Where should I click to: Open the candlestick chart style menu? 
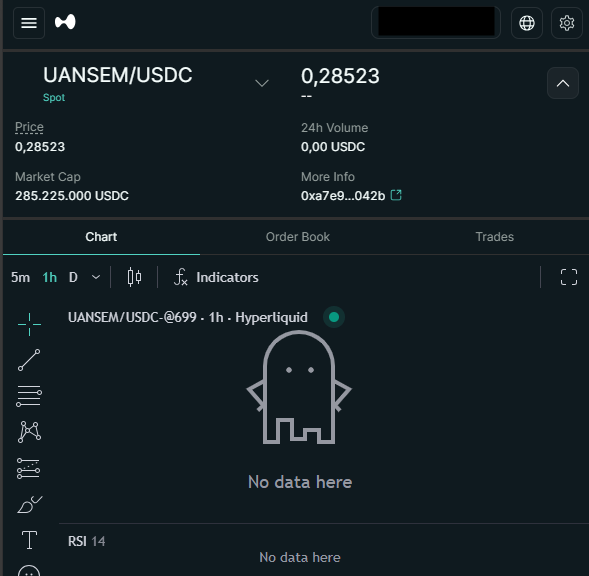pyautogui.click(x=134, y=277)
